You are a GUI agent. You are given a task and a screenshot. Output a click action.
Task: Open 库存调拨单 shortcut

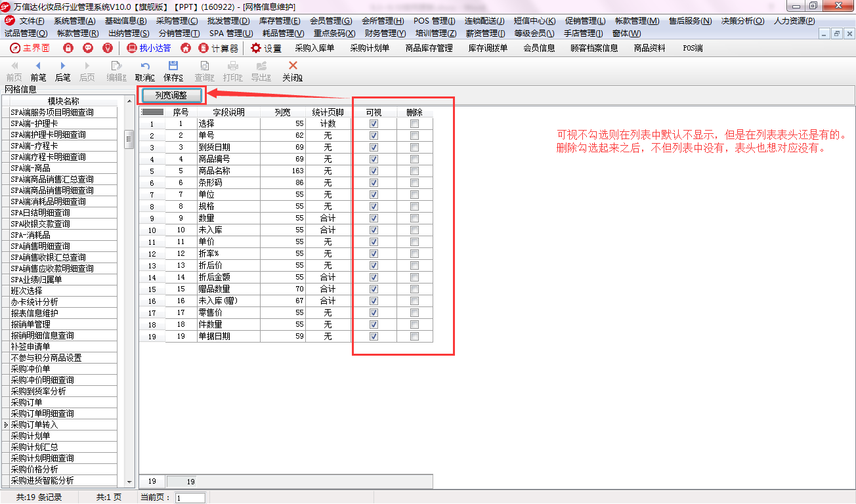click(488, 48)
